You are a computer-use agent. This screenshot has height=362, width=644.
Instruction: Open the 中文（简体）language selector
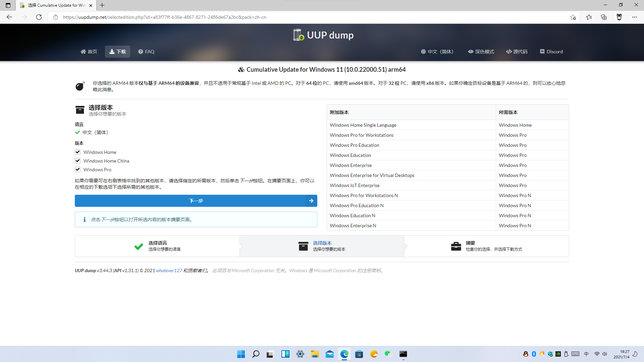[x=437, y=52]
